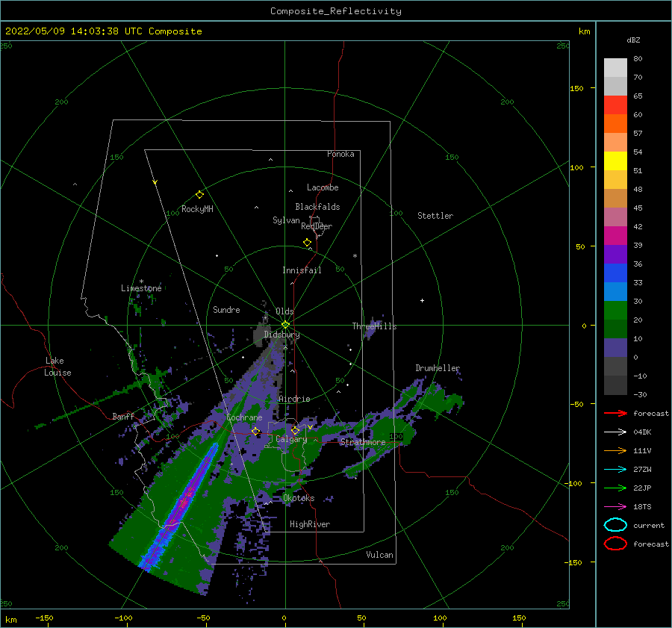Click the magenta 42 dBZ color swatch
Screen dimensions: 672x628
pos(615,236)
